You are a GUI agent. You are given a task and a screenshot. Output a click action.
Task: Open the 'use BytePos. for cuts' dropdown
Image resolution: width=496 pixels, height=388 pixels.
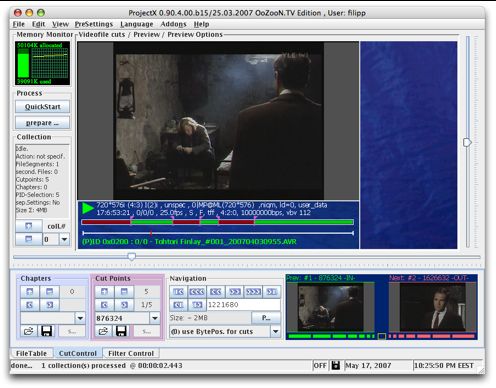pyautogui.click(x=276, y=331)
